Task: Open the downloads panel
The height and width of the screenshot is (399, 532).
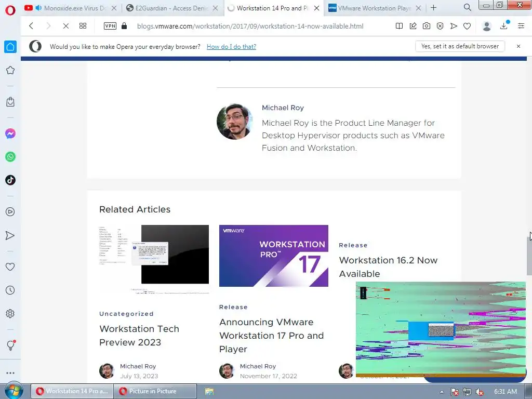Action: (x=504, y=25)
